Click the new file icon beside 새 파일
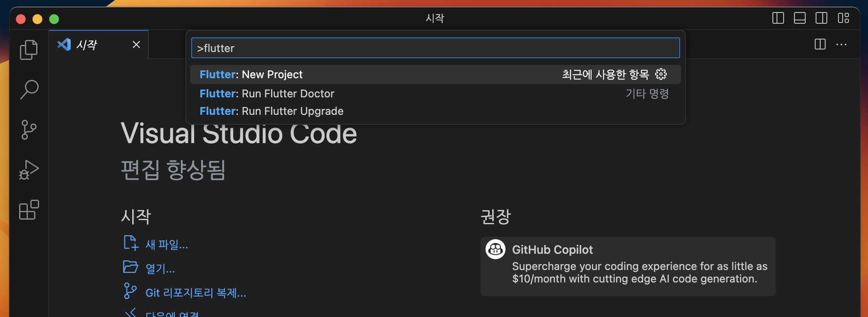868x317 pixels. click(131, 243)
